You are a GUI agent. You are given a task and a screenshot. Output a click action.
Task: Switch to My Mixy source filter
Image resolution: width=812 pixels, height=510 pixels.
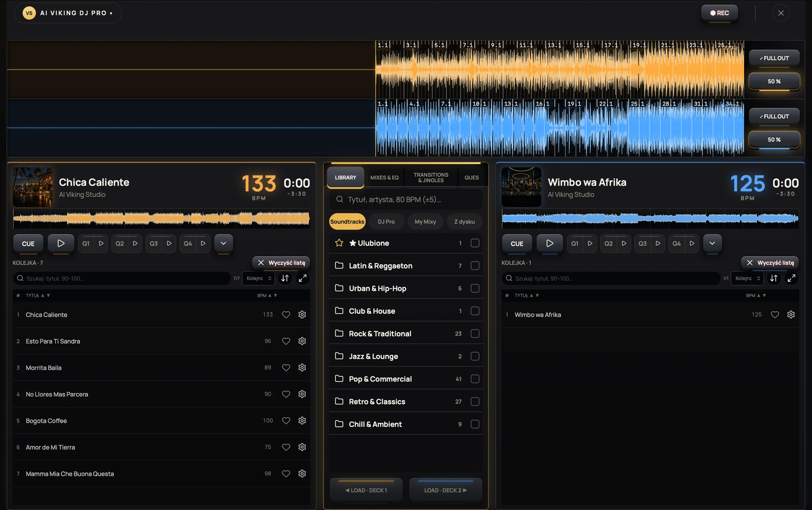(425, 222)
